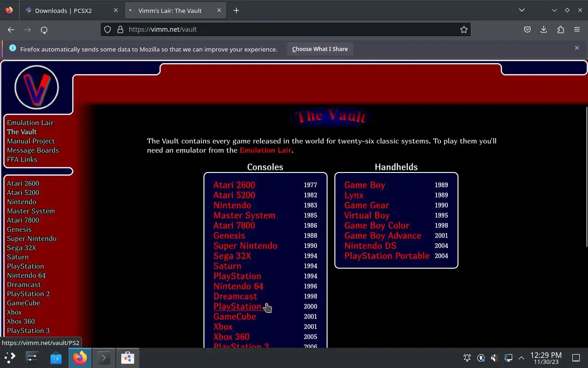The width and height of the screenshot is (588, 368).
Task: Open FFA Links in sidebar
Action: 22,160
